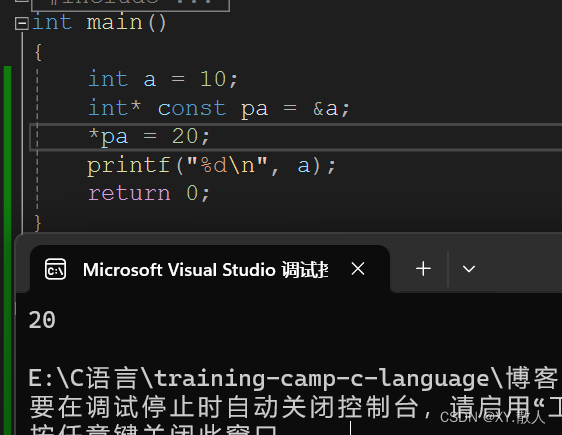Click the line 'int* const pa = &a;'
This screenshot has height=435, width=562.
pos(219,108)
